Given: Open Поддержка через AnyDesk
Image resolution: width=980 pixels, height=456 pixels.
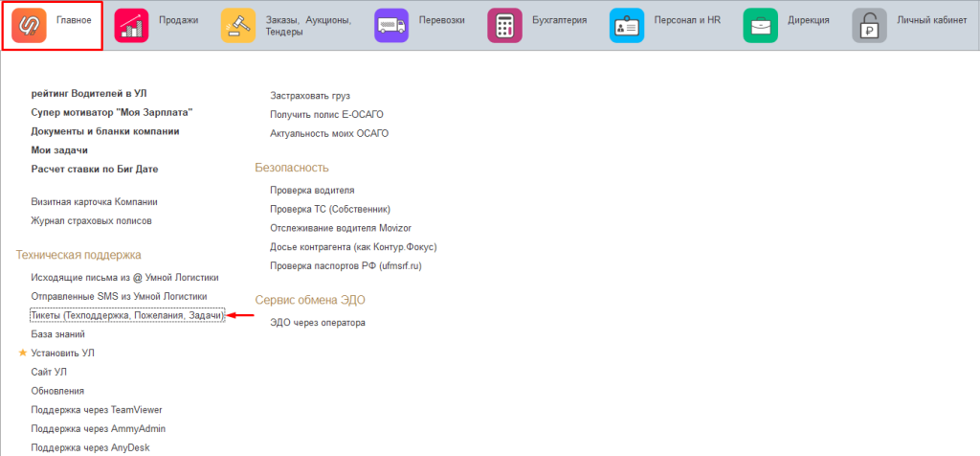Looking at the screenshot, I should tap(90, 447).
